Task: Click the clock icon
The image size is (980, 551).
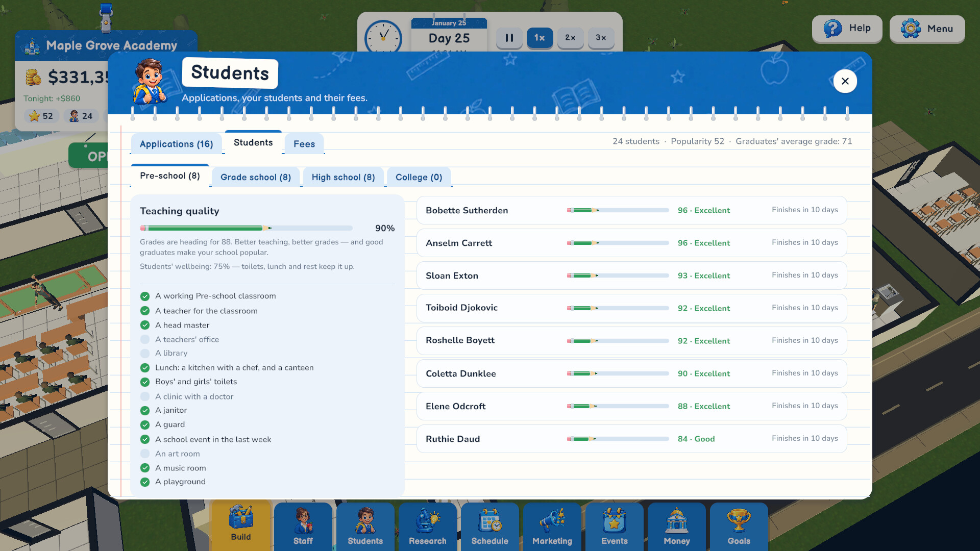Action: tap(383, 37)
